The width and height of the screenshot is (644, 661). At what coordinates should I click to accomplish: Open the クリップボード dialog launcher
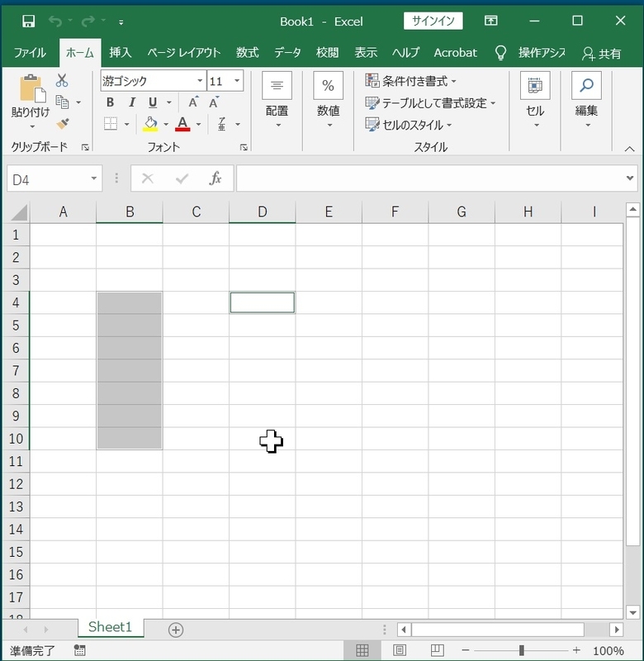click(85, 147)
